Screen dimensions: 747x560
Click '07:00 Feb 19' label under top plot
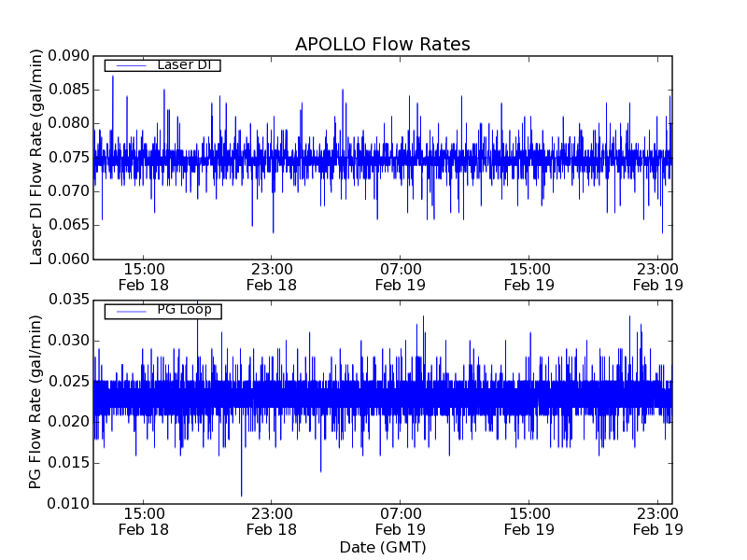pos(400,276)
